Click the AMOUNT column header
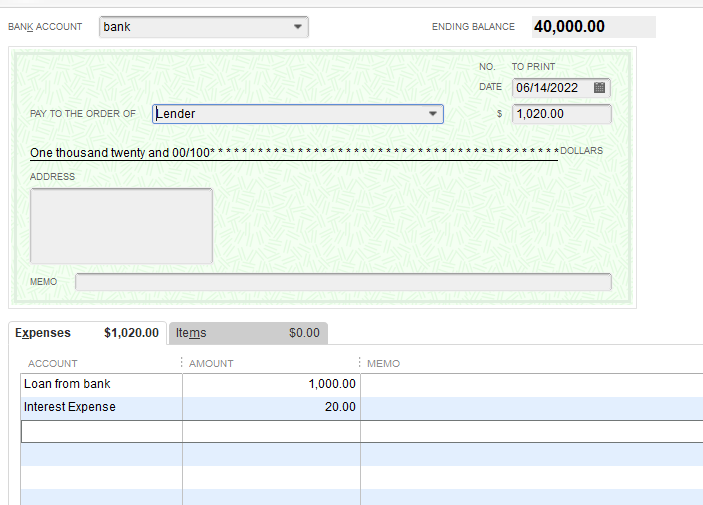Screen dimensions: 703x505 [x=211, y=364]
